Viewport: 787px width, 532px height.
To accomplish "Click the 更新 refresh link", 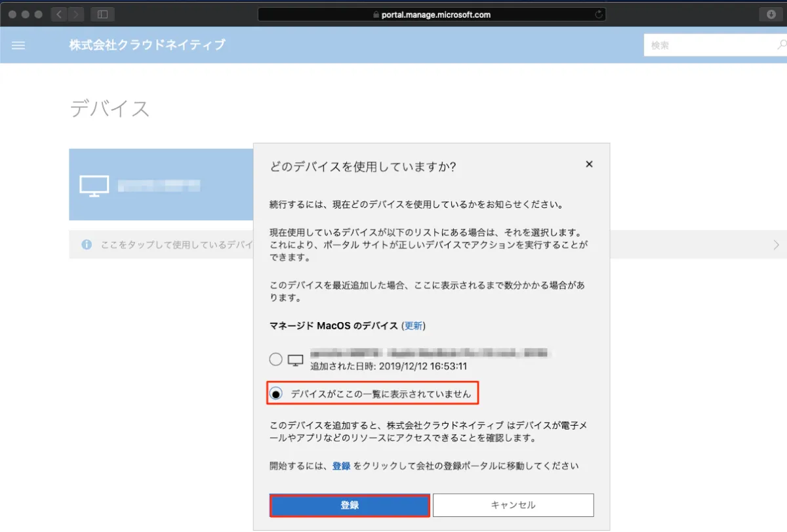I will [413, 325].
